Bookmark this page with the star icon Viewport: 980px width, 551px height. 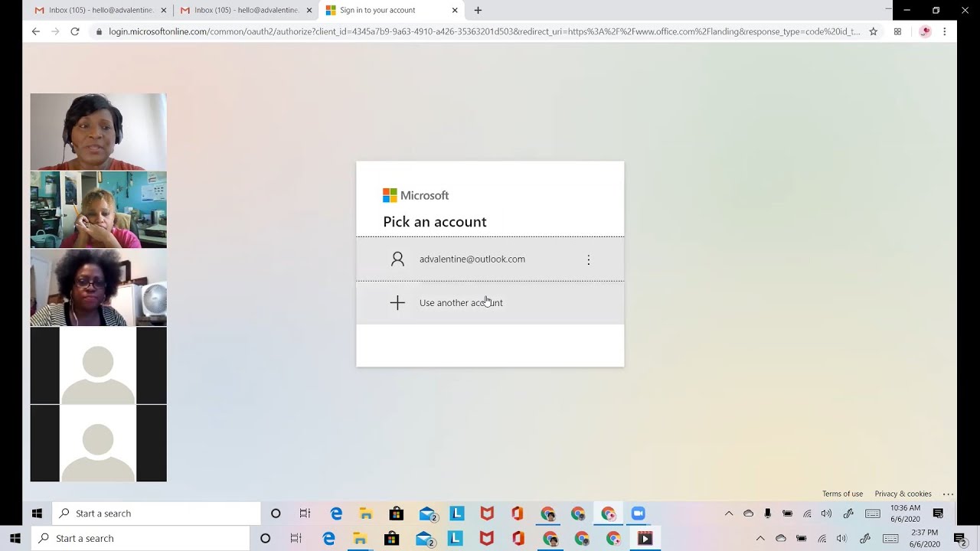tap(873, 31)
